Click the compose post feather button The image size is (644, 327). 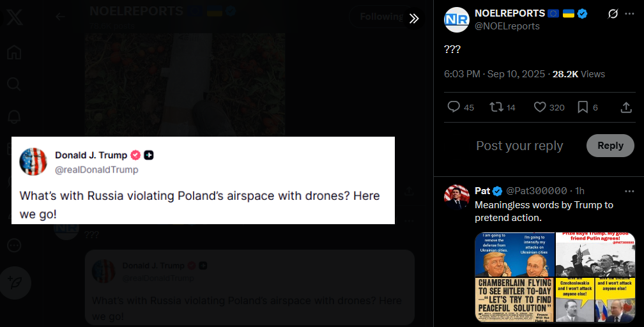pyautogui.click(x=15, y=283)
